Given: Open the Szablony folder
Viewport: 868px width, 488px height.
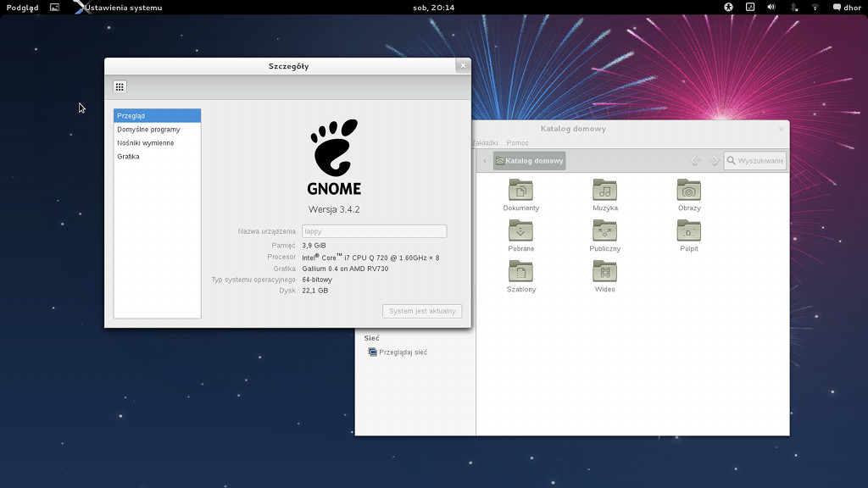Looking at the screenshot, I should tap(521, 276).
